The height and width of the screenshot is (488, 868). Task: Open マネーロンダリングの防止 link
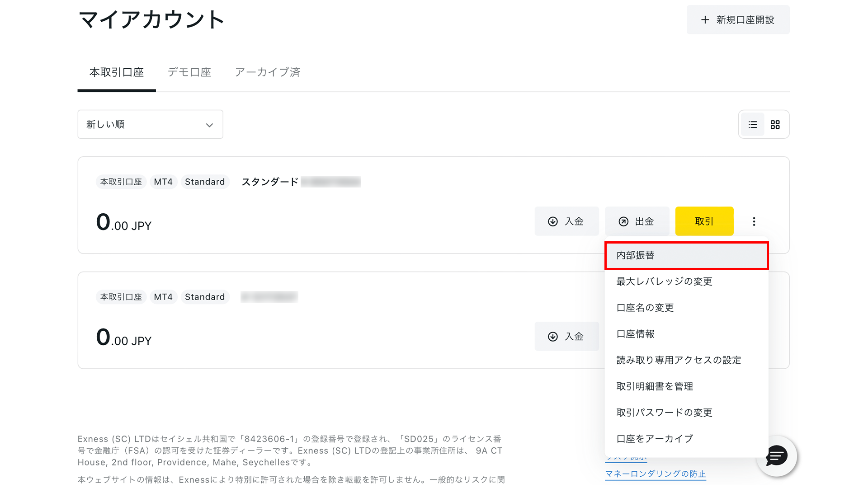(x=655, y=474)
